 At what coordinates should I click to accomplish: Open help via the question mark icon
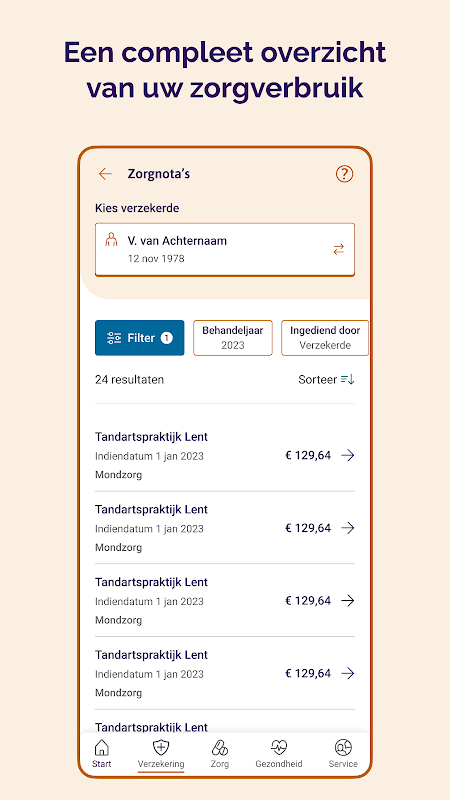[344, 174]
